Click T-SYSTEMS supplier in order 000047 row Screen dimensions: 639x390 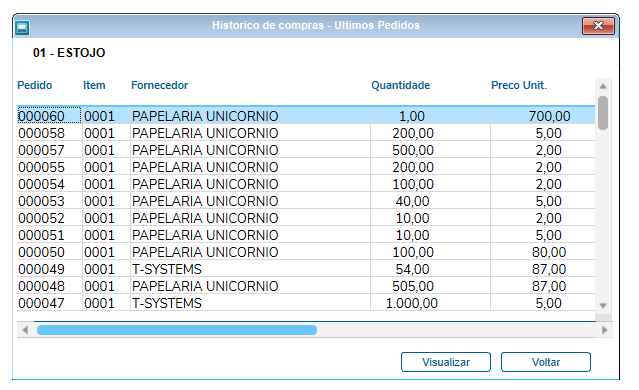pos(167,303)
